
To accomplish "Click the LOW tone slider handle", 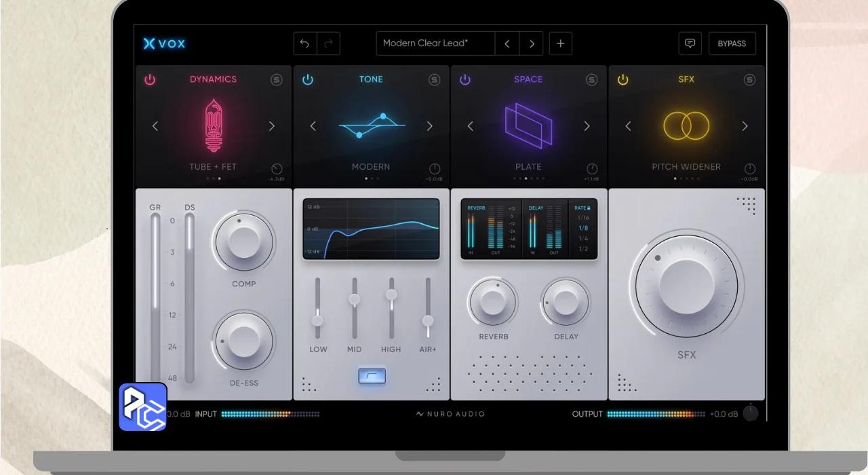I will coord(317,320).
